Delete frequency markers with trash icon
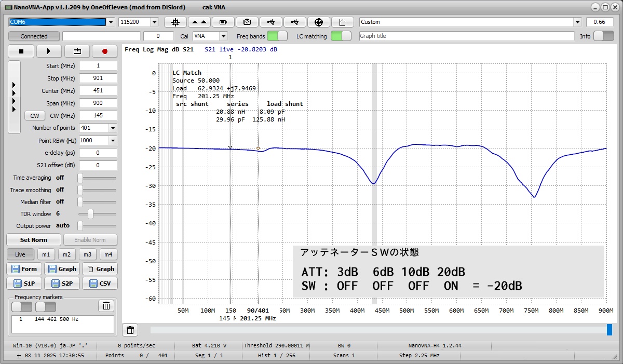Image resolution: width=623 pixels, height=364 pixels. coord(106,306)
